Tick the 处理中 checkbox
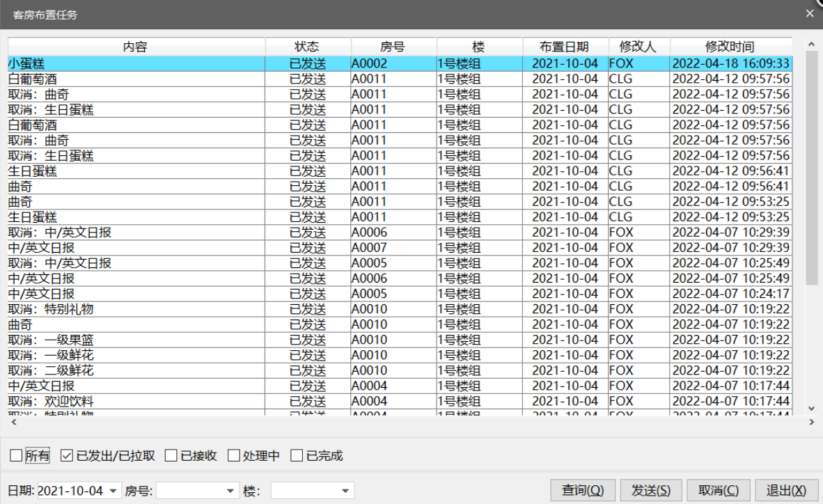 click(234, 456)
